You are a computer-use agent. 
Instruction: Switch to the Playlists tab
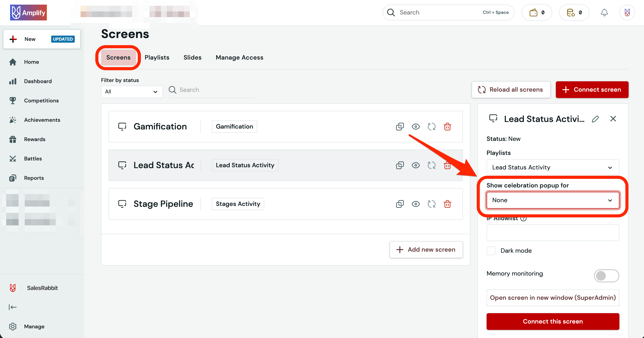157,58
